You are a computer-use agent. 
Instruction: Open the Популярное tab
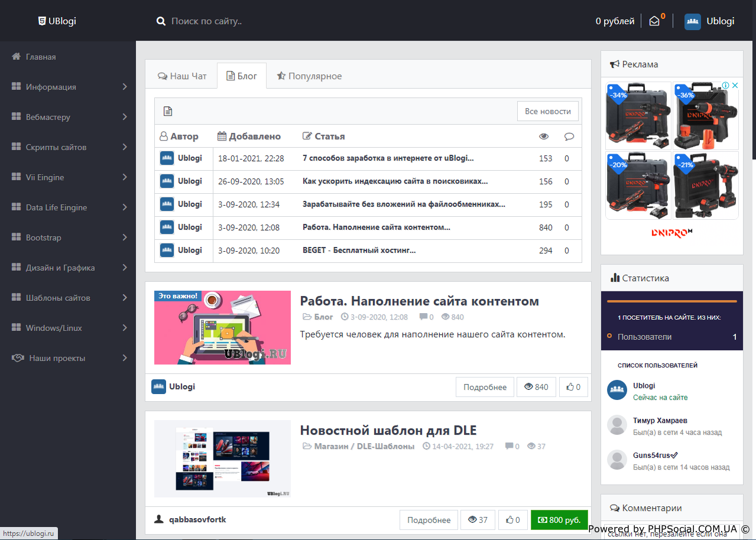click(309, 76)
